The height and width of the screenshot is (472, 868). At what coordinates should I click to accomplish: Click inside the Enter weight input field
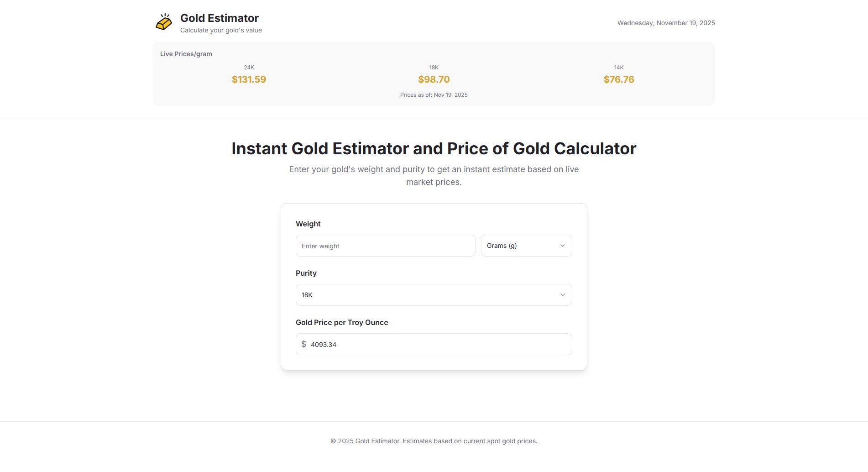pyautogui.click(x=385, y=246)
